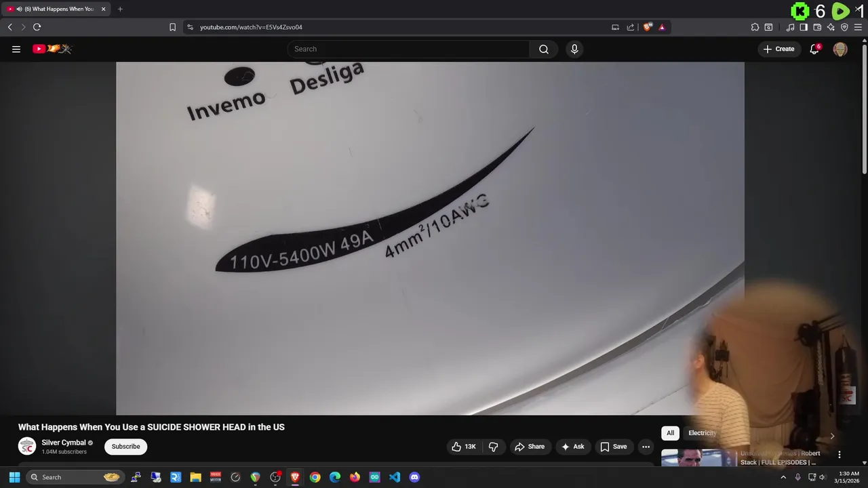Open the account avatar menu

pyautogui.click(x=840, y=49)
